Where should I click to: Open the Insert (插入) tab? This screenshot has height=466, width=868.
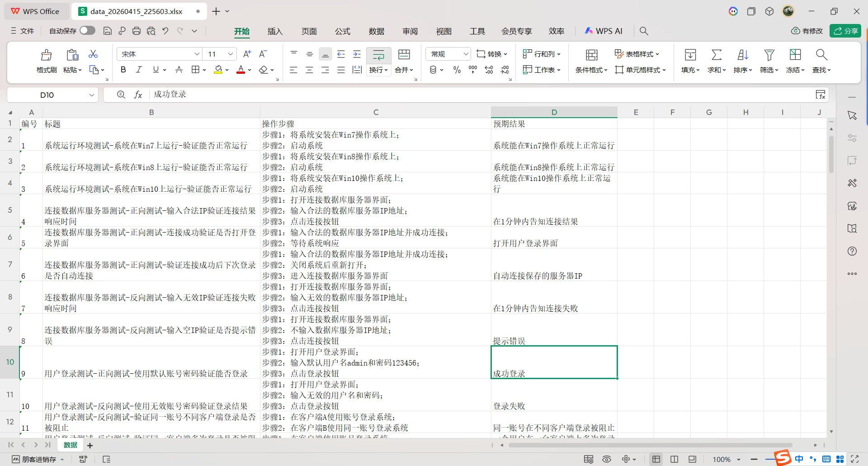click(x=275, y=31)
